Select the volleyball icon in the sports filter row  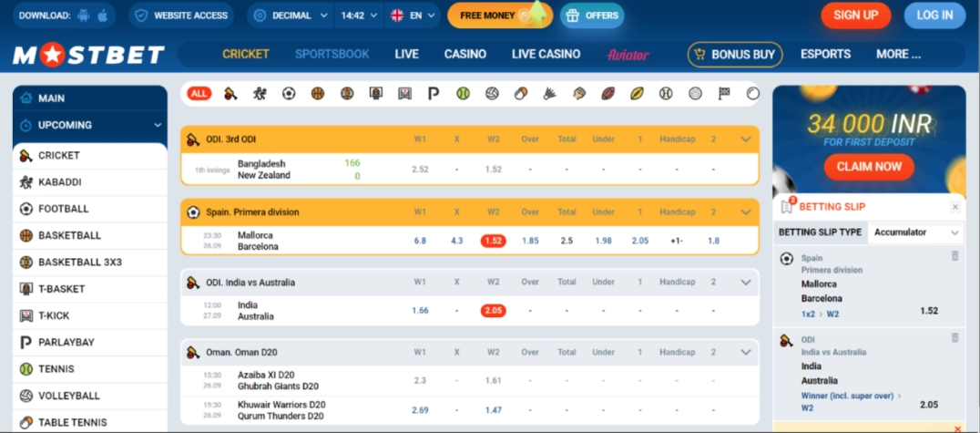point(492,94)
